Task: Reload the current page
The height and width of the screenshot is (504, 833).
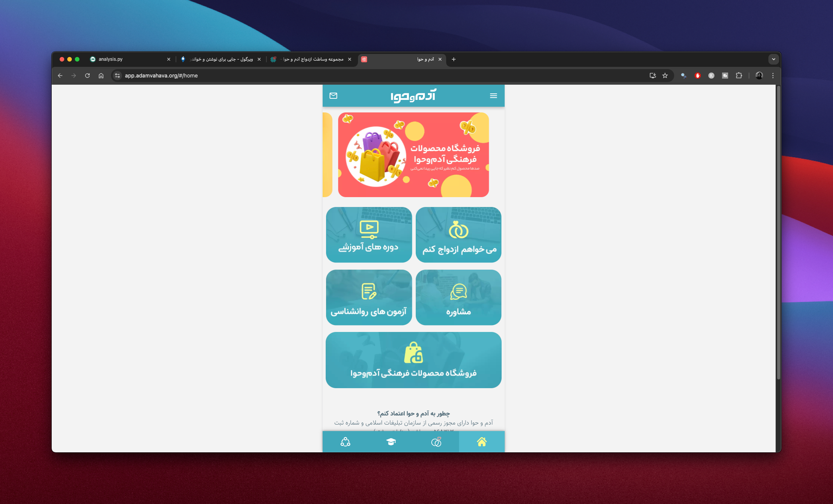Action: point(87,76)
